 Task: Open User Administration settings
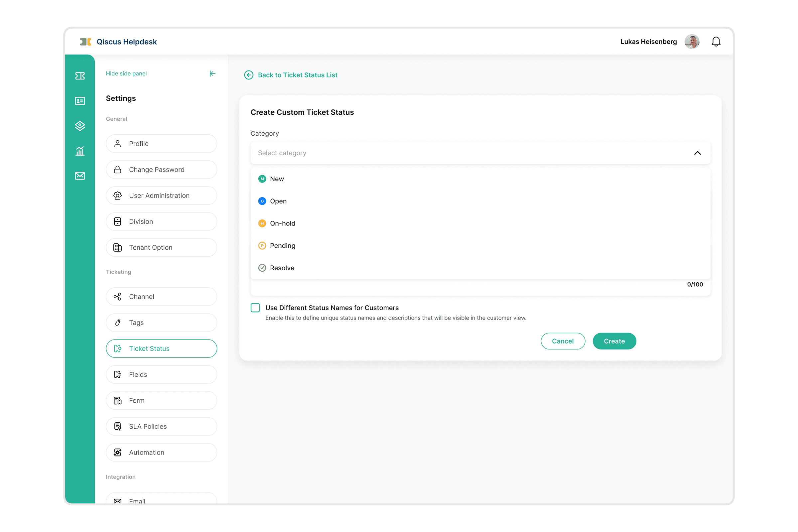pos(161,196)
